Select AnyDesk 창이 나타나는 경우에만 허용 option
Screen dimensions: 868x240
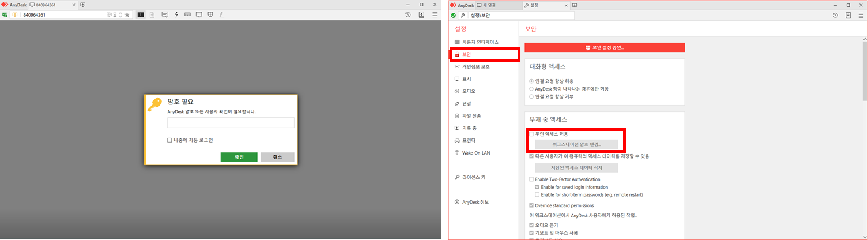click(x=531, y=89)
